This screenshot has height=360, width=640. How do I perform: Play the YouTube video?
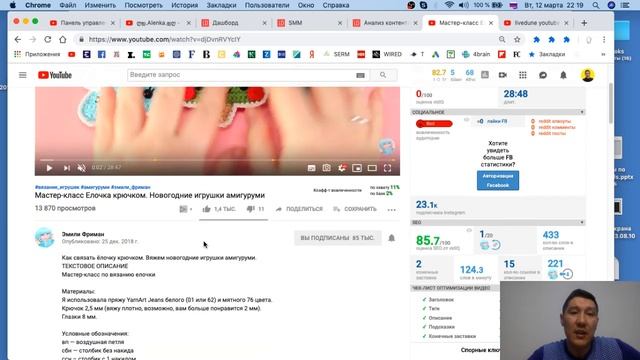(x=49, y=168)
